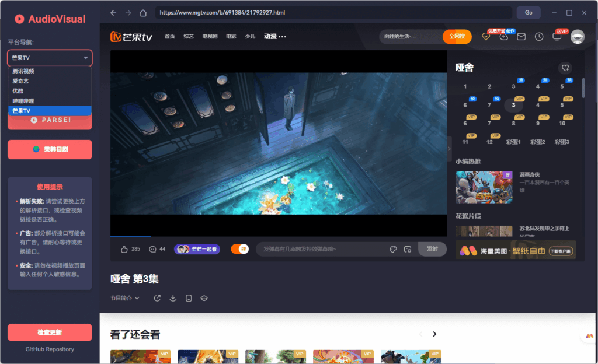Choose 腾讯视频 in the open platform list
598x364 pixels.
[x=50, y=71]
